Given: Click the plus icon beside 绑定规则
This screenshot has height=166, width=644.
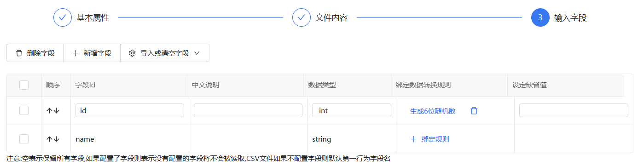Looking at the screenshot, I should click(413, 139).
